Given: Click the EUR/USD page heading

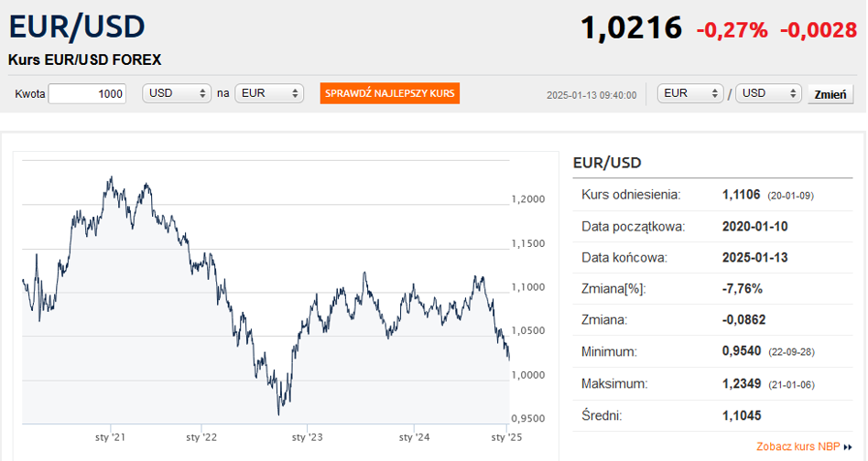Looking at the screenshot, I should pos(77,27).
